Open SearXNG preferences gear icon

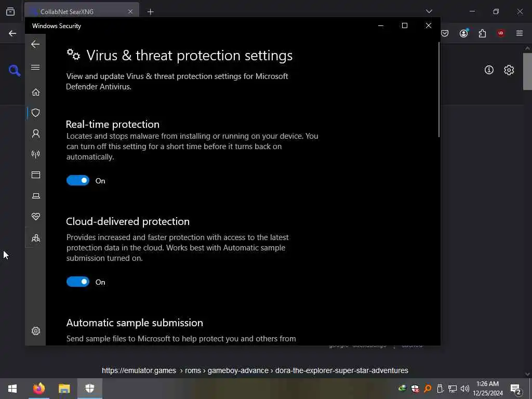tap(509, 70)
